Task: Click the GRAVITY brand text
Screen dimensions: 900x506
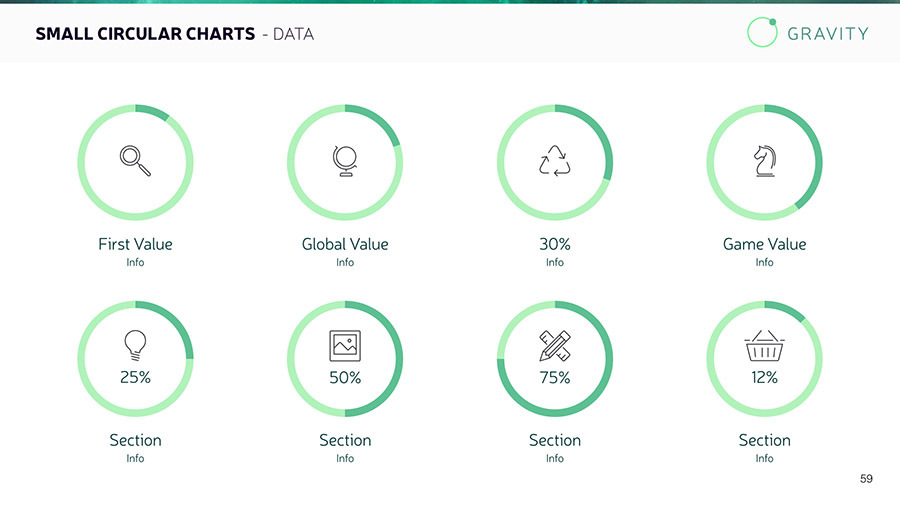Action: (x=828, y=33)
